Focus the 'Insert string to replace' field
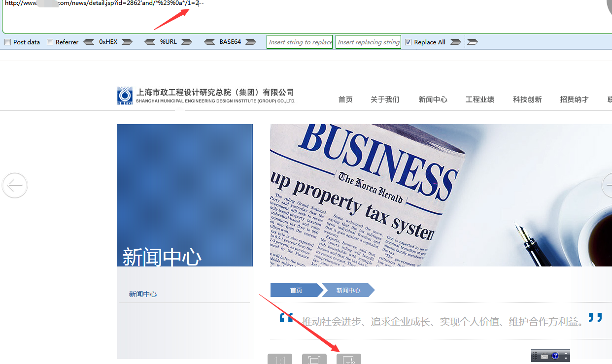Viewport: 612px width, 364px height. (300, 42)
